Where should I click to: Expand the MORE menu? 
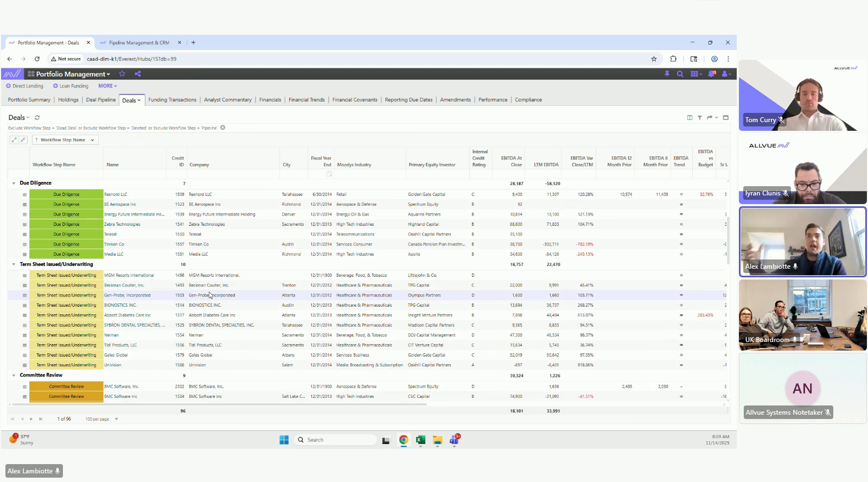(107, 86)
